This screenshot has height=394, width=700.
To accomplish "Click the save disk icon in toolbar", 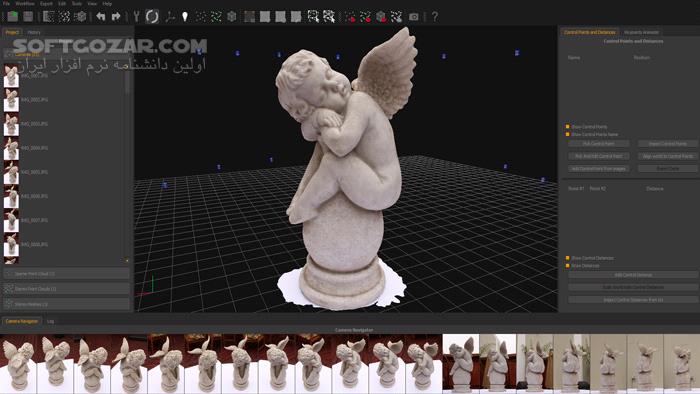I will coord(28,17).
